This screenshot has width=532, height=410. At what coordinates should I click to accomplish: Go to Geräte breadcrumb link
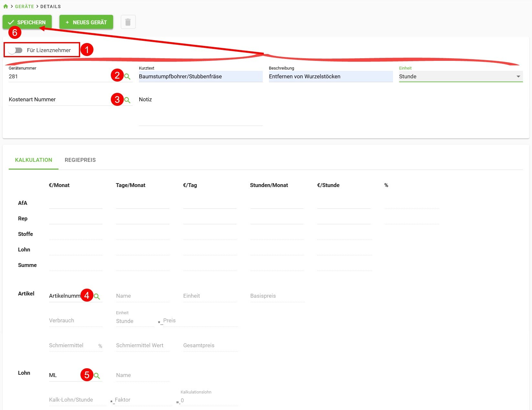(x=25, y=6)
